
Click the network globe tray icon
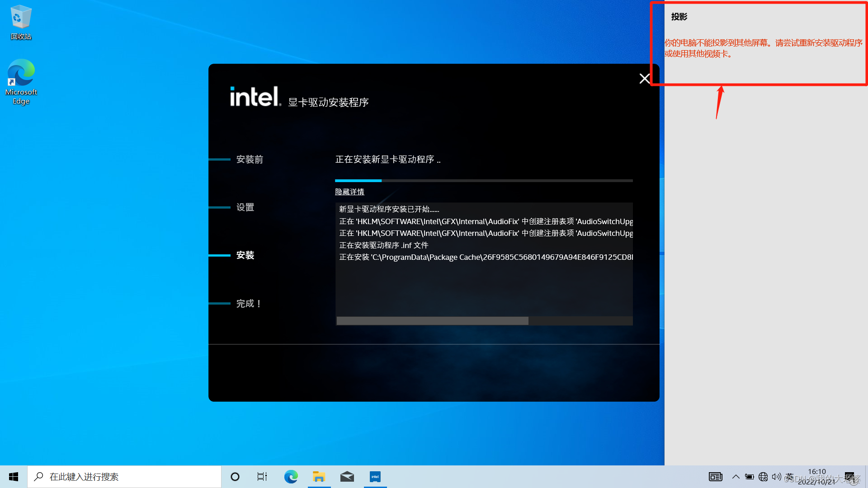[763, 477]
